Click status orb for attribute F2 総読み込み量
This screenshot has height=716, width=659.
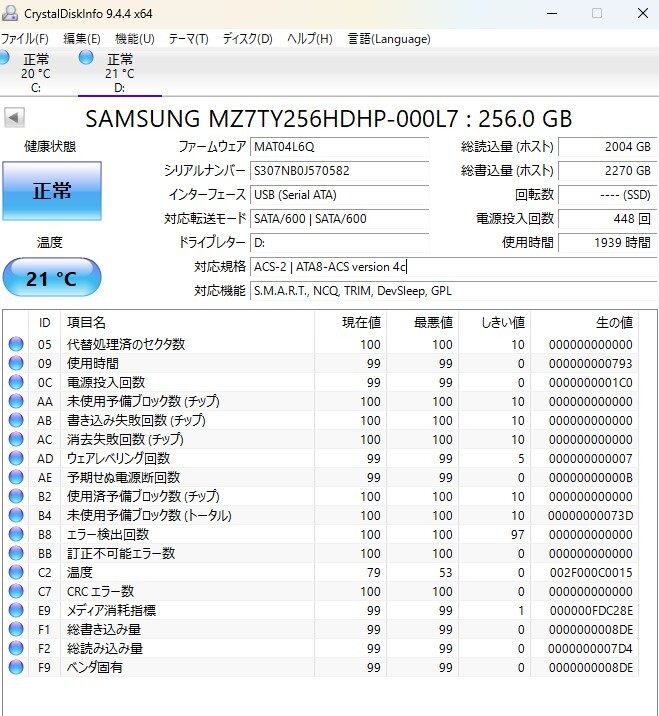pyautogui.click(x=16, y=648)
